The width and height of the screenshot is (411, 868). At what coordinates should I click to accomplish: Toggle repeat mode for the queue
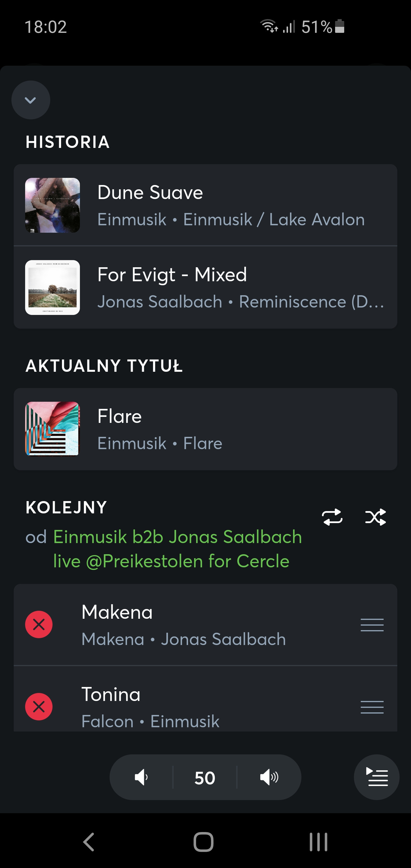pyautogui.click(x=332, y=517)
